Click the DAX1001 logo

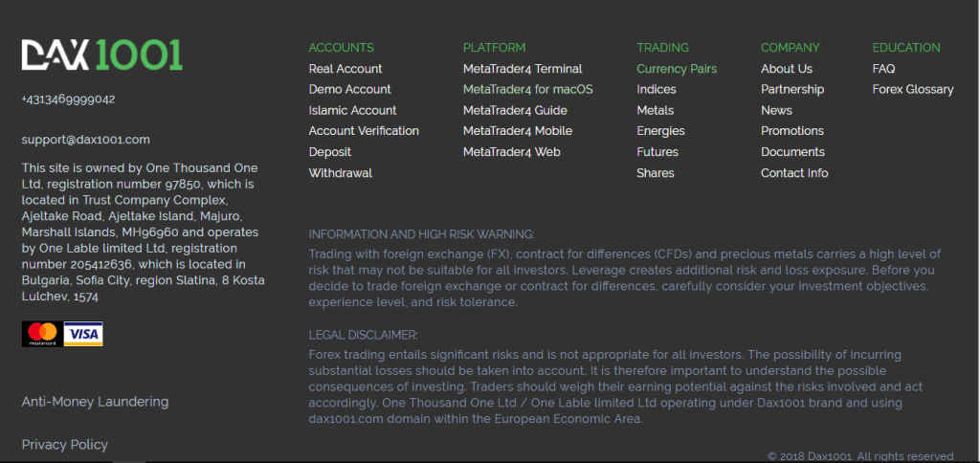(x=101, y=55)
